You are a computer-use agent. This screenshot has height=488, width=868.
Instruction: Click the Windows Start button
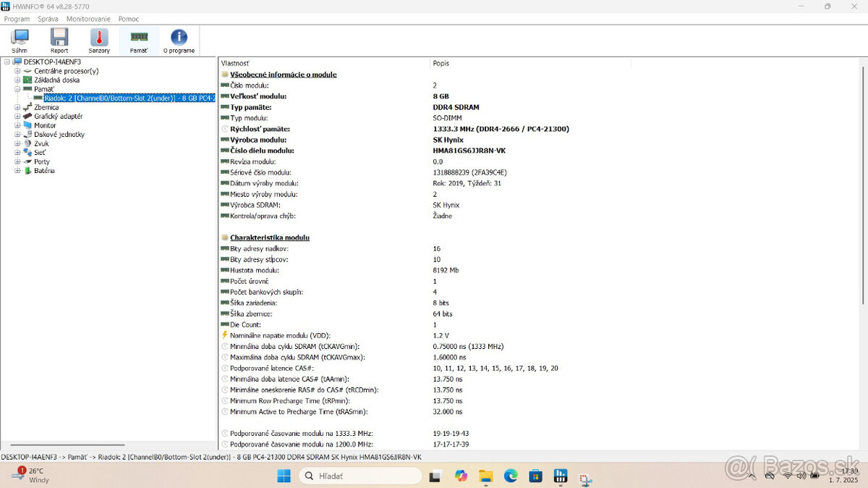[283, 476]
